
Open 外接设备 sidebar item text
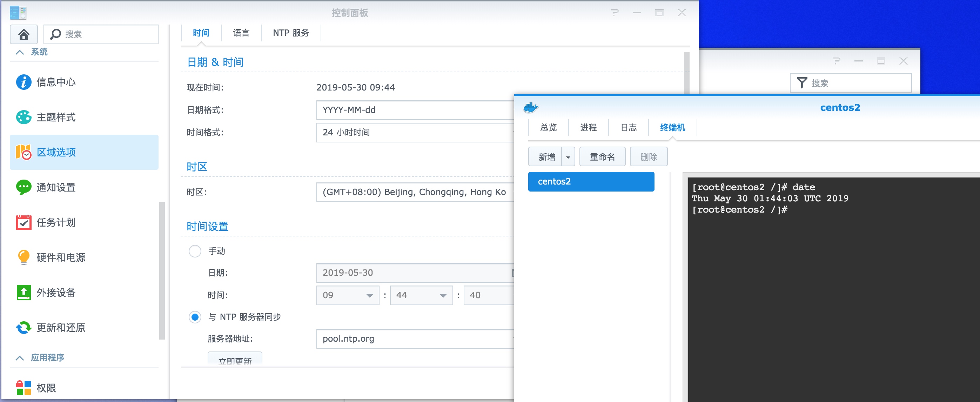pos(56,293)
